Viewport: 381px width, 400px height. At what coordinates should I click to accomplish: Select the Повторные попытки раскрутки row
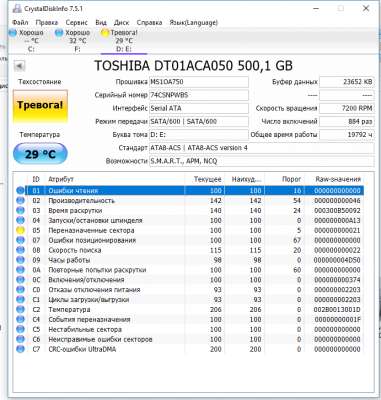pyautogui.click(x=189, y=270)
